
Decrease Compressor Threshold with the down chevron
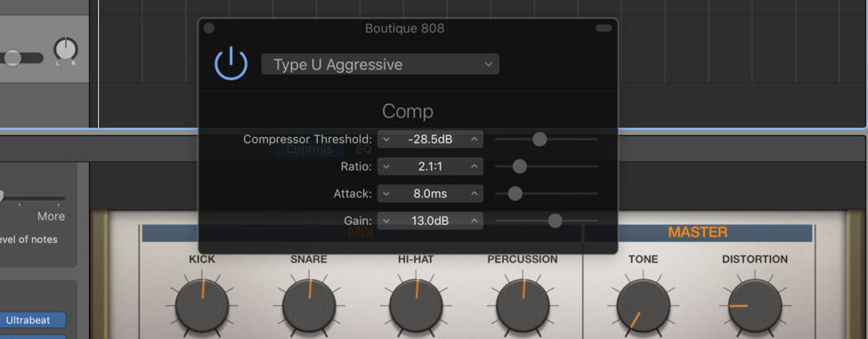(x=386, y=140)
